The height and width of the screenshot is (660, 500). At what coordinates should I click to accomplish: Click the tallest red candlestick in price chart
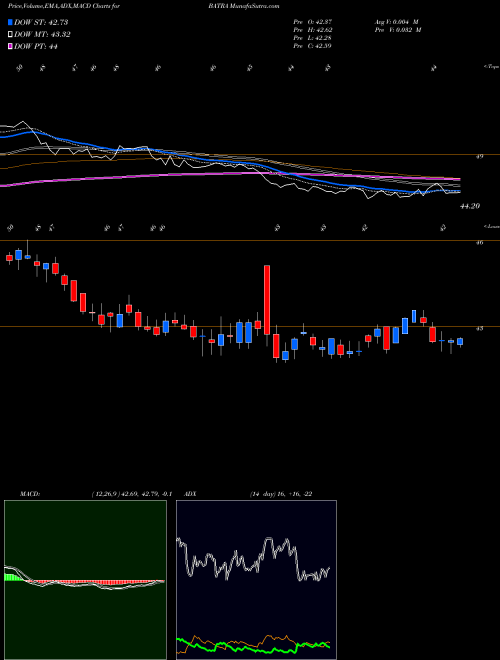[x=267, y=300]
